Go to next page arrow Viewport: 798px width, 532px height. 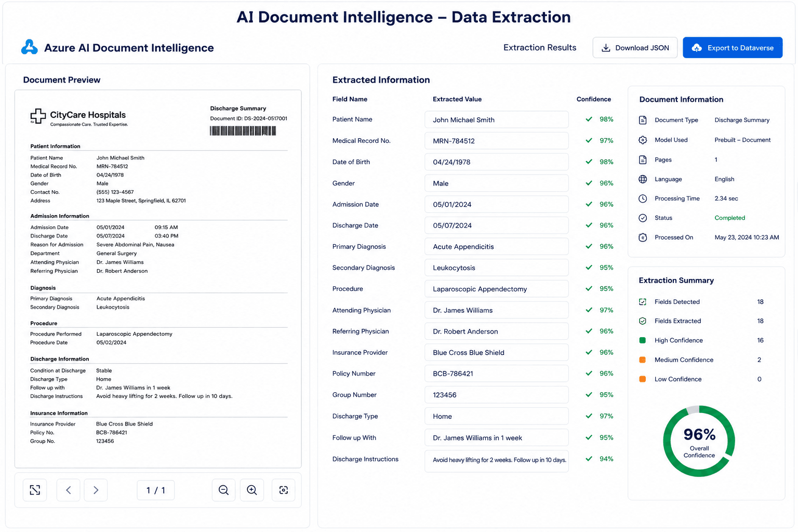(96, 490)
